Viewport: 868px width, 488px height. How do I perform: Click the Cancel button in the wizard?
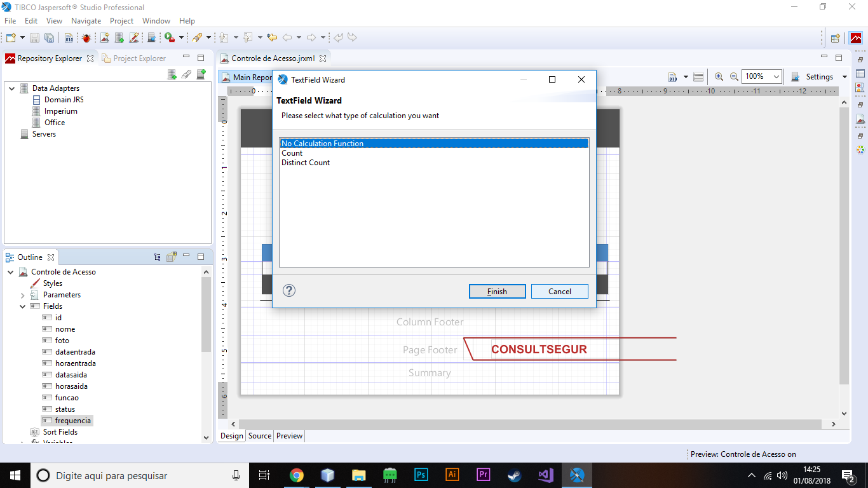click(560, 292)
